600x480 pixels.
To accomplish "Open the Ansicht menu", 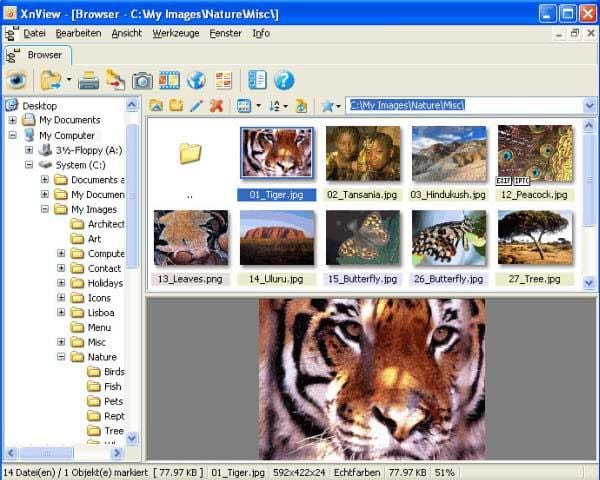I will pyautogui.click(x=127, y=34).
